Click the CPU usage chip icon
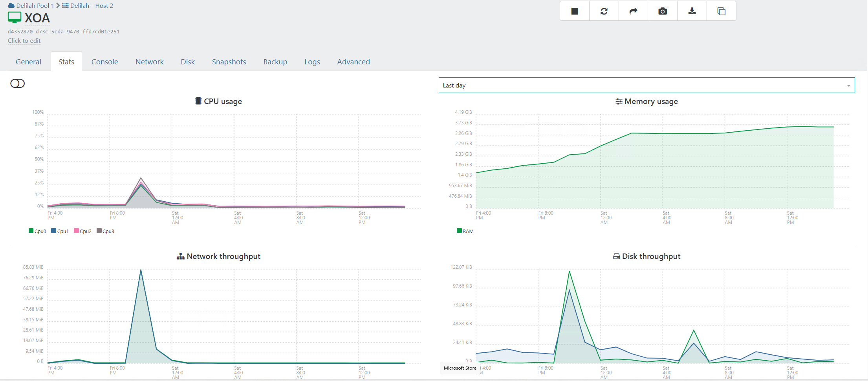The width and height of the screenshot is (868, 381). [x=198, y=101]
